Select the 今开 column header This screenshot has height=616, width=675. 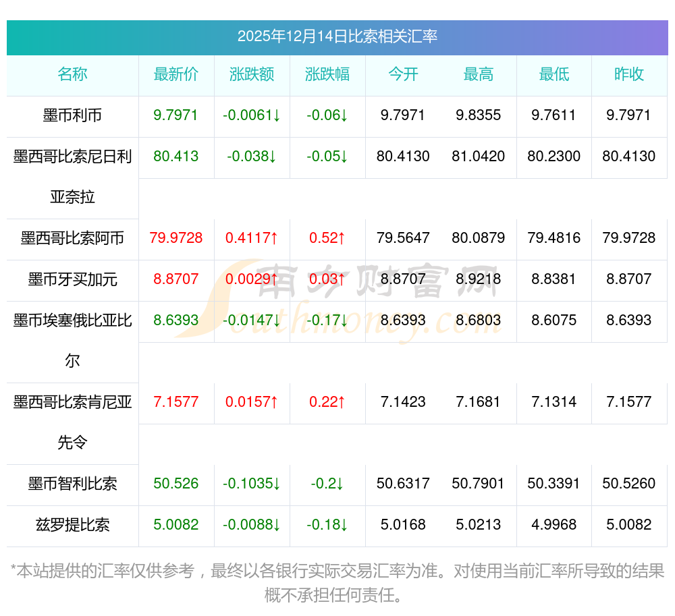[x=403, y=74]
